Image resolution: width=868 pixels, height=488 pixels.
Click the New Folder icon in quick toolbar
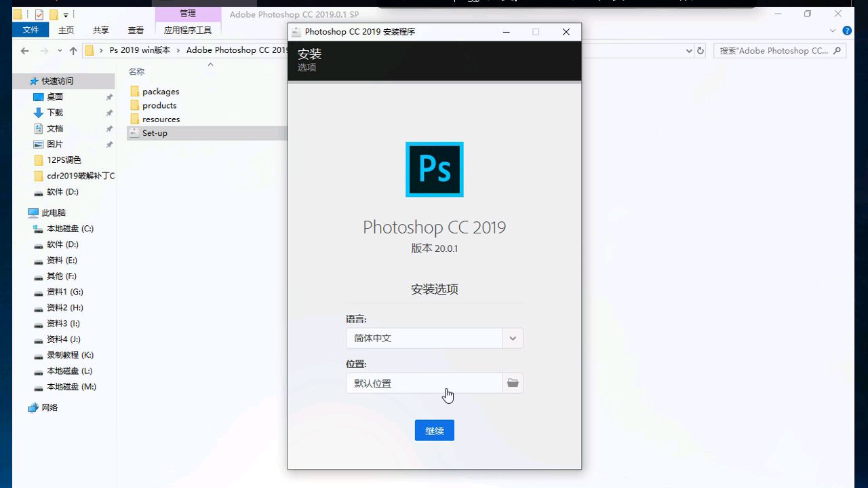coord(54,14)
